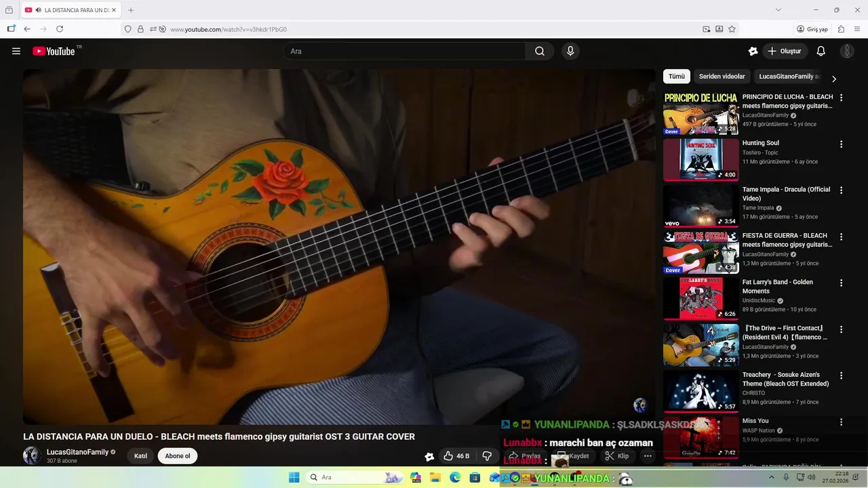Image resolution: width=868 pixels, height=488 pixels.
Task: View site security padlock info
Action: 140,29
